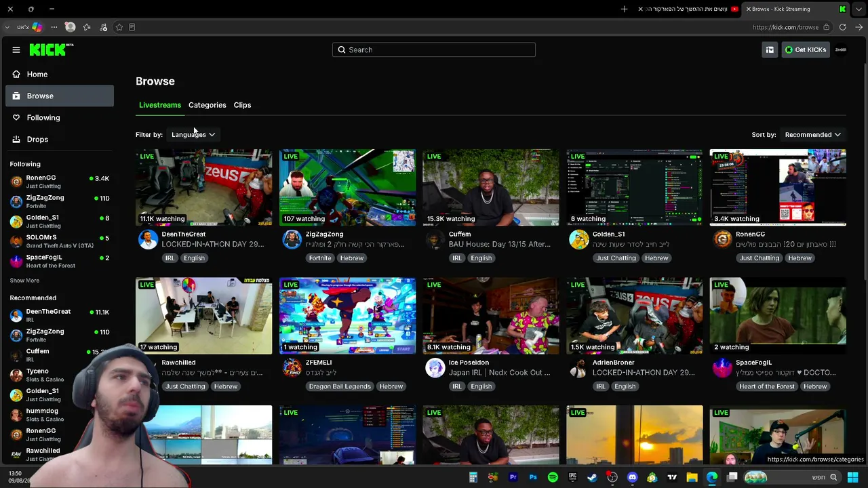Click the browser forward arrow
Viewport: 868px width, 488px height.
[859, 27]
